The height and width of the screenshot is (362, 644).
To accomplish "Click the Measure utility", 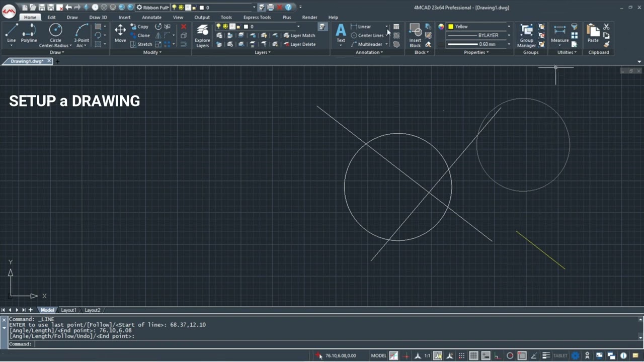I will coord(559,33).
